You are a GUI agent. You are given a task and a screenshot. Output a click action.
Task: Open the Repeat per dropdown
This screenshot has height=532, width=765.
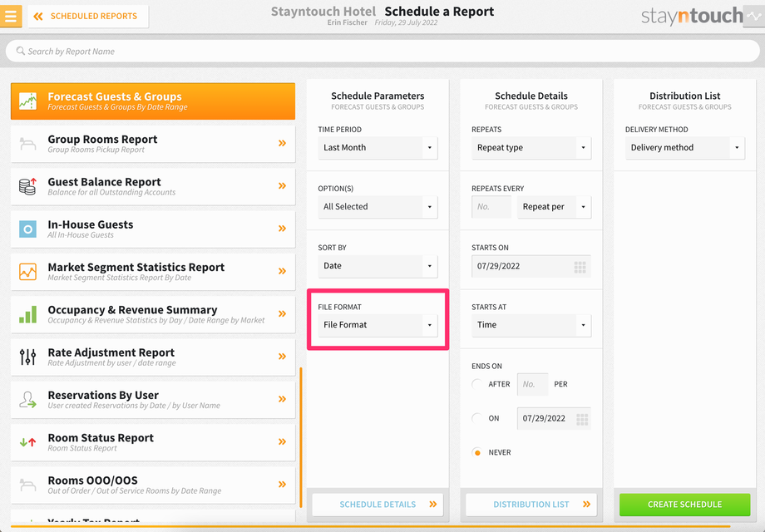pyautogui.click(x=555, y=207)
